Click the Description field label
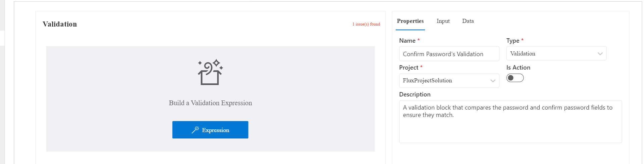644x164 pixels. (x=415, y=94)
